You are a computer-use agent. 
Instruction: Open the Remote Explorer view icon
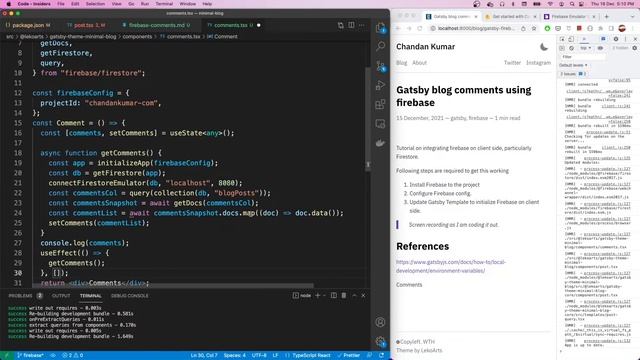[x=380, y=124]
